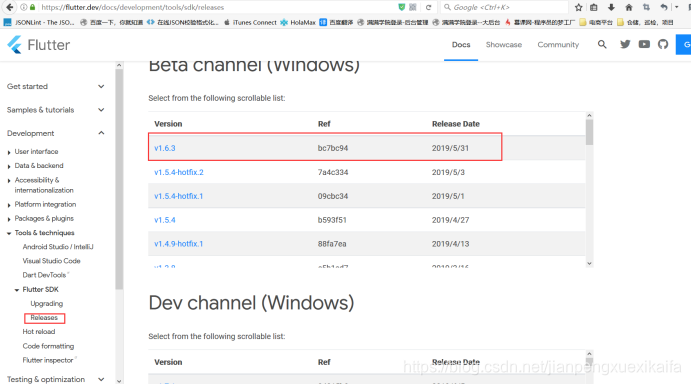Open iTunes Connect bookmark
The height and width of the screenshot is (385, 691).
[250, 22]
